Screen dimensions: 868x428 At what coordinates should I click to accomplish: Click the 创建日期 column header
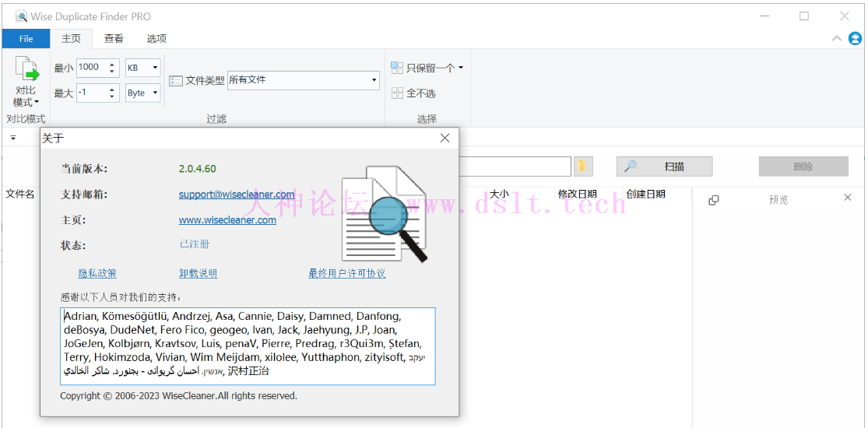645,194
